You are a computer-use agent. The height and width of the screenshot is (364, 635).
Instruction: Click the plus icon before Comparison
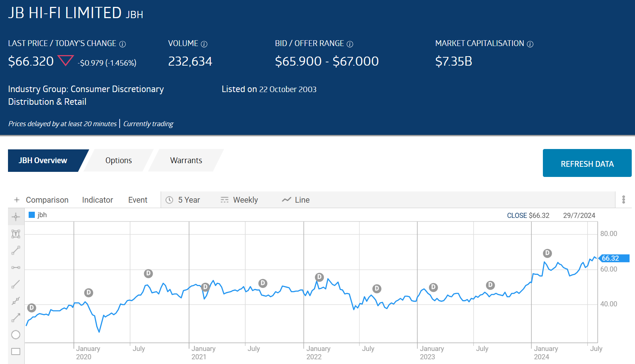click(x=17, y=200)
